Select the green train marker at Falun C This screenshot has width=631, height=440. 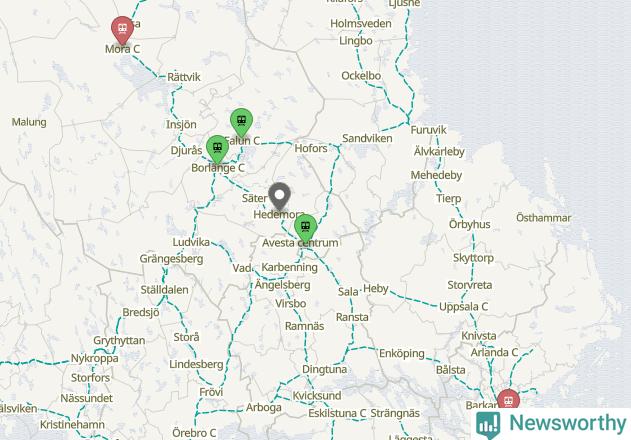241,122
